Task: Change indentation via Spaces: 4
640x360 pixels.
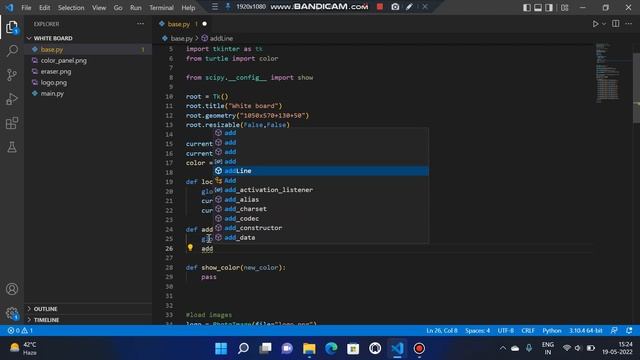Action: pyautogui.click(x=477, y=331)
